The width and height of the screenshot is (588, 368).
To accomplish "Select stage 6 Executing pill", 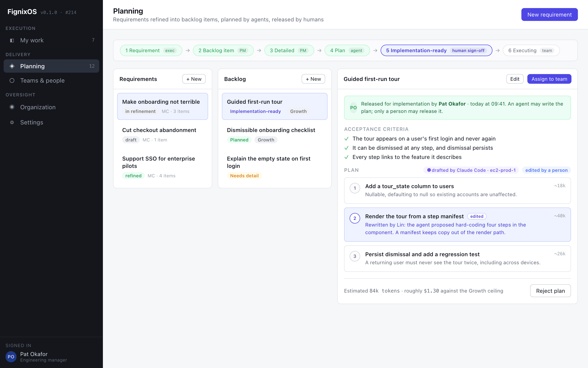I will [x=531, y=50].
